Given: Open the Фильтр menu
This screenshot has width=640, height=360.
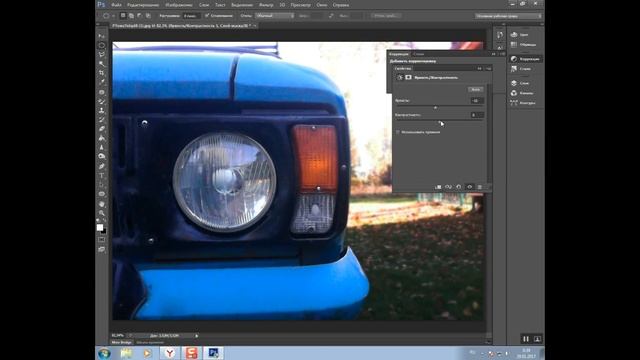Looking at the screenshot, I should pyautogui.click(x=266, y=5).
